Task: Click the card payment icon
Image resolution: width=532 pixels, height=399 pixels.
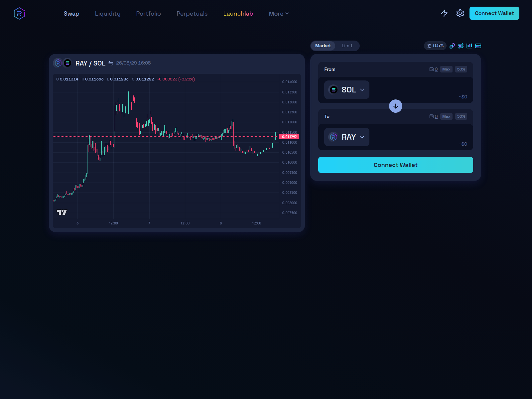Action: click(478, 46)
